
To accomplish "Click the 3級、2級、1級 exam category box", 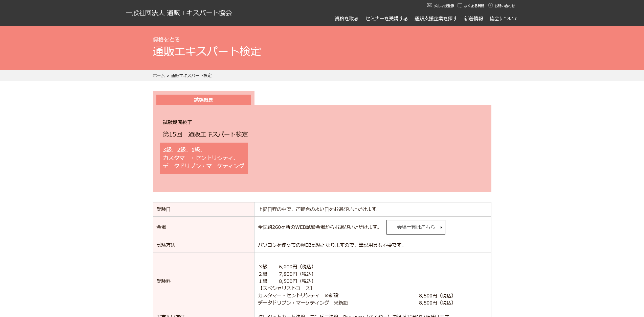I will tap(203, 158).
